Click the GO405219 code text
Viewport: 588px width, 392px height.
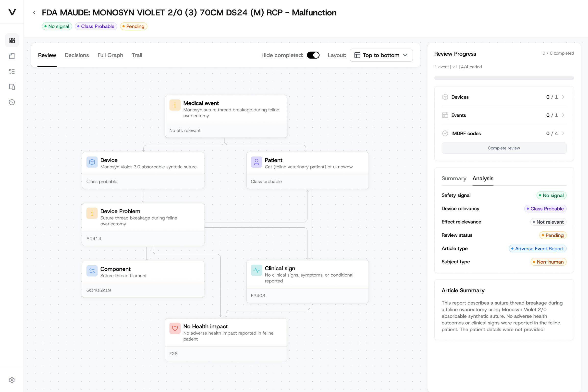click(98, 290)
